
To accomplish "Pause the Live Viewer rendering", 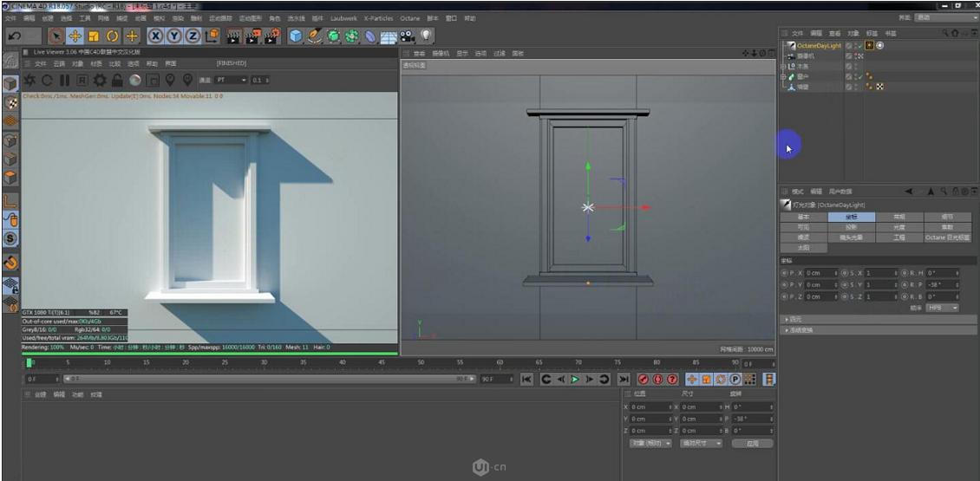I will (x=64, y=81).
